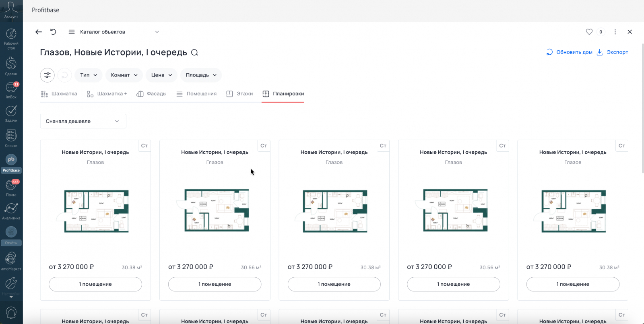Switch to the Шахматка + tab
The width and height of the screenshot is (644, 324).
click(x=107, y=94)
